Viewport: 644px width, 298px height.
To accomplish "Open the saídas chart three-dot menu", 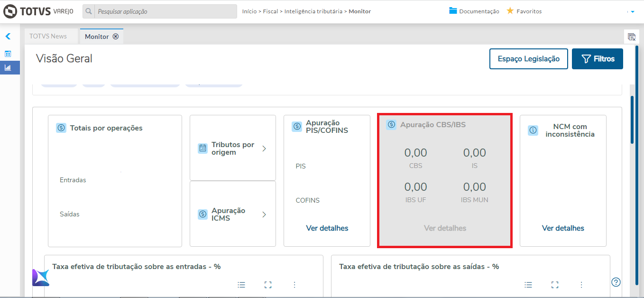I will (581, 285).
